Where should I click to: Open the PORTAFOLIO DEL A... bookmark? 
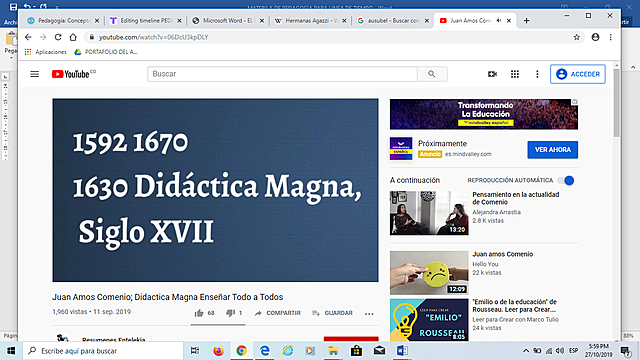click(106, 52)
